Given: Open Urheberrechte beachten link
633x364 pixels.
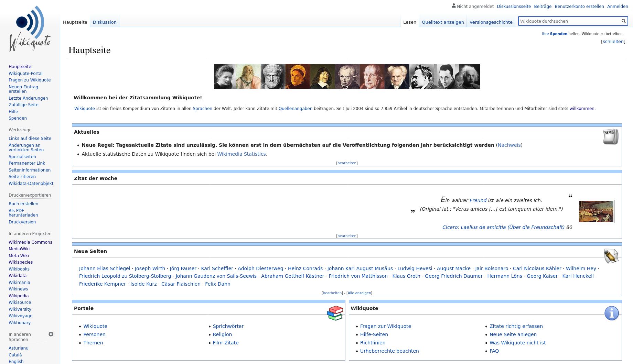Looking at the screenshot, I should click(389, 351).
